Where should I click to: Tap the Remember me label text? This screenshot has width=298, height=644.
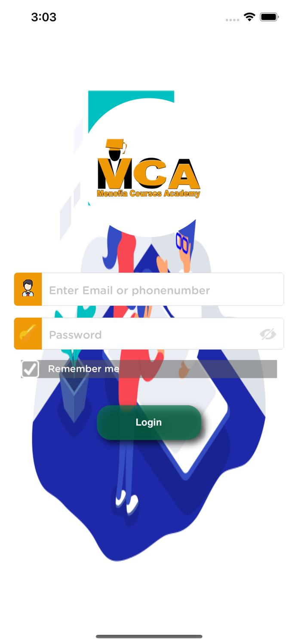pos(83,369)
